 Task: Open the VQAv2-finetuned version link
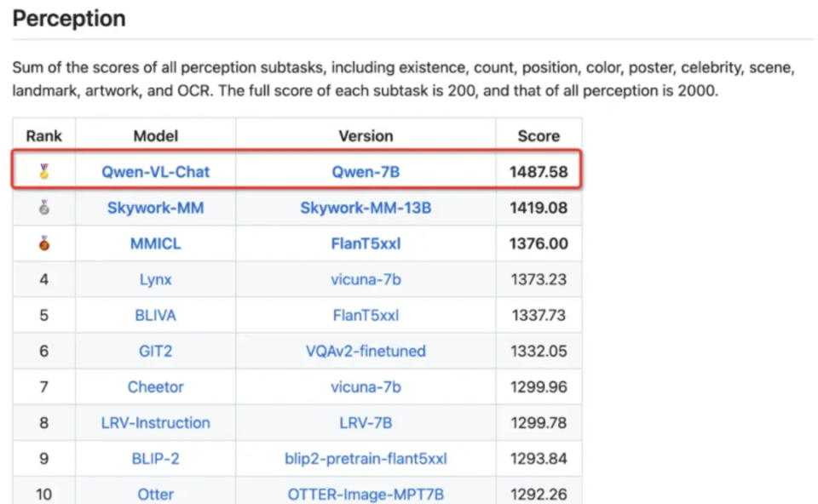366,351
